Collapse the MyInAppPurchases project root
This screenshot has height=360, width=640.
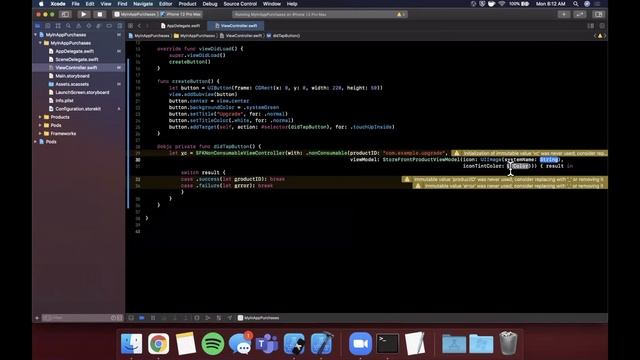tap(36, 35)
